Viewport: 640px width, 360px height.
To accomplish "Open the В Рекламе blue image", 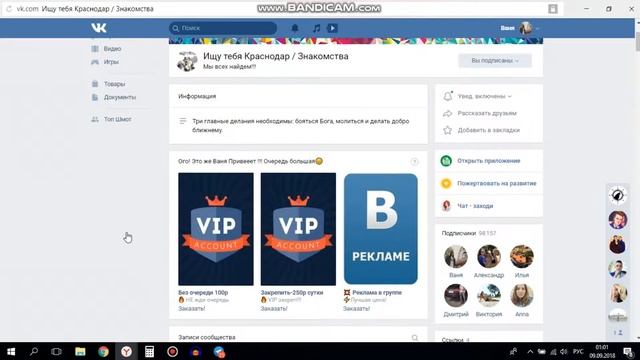I will [381, 229].
